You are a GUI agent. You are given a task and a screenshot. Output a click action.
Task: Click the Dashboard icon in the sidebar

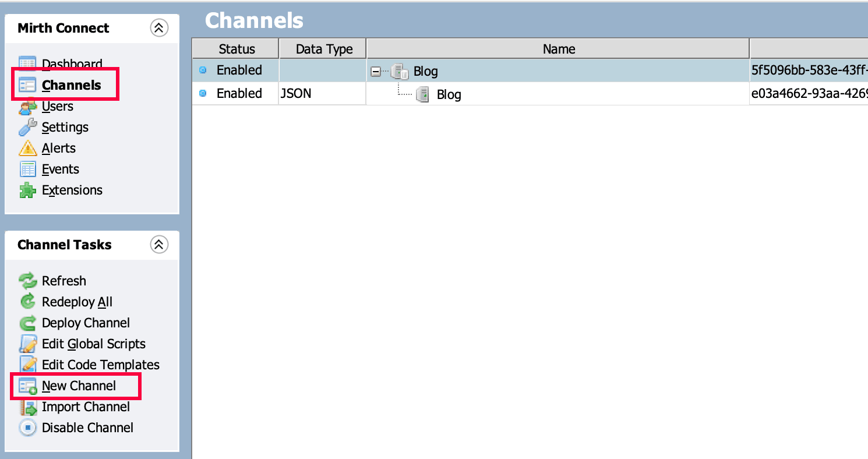pyautogui.click(x=27, y=63)
